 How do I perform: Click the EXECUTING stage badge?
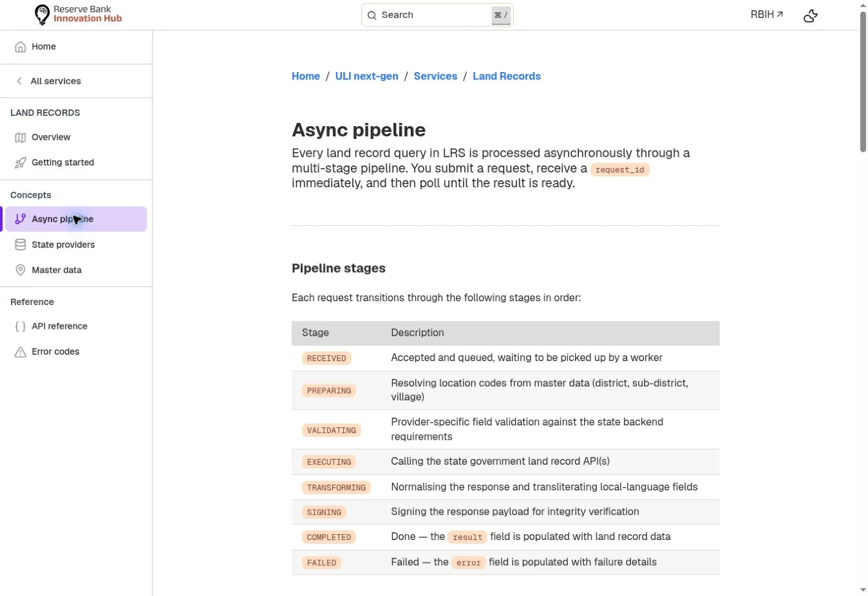329,462
